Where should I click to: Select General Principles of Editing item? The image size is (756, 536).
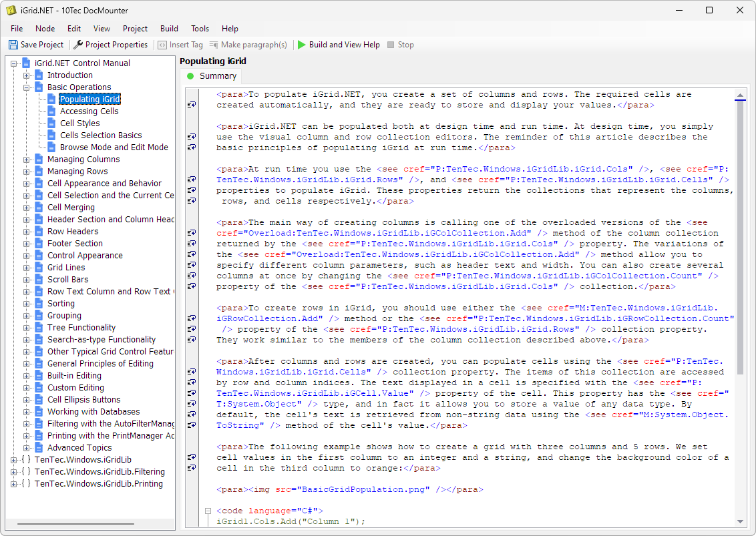point(100,364)
